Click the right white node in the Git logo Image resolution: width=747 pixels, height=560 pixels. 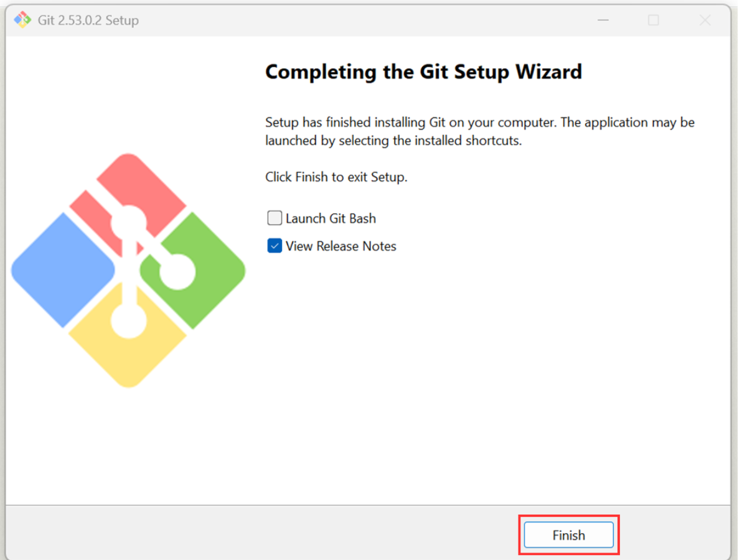coord(177,272)
